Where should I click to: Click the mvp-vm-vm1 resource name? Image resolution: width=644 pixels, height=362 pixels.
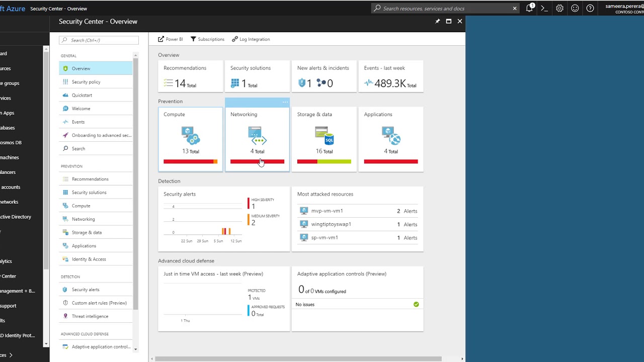pos(327,211)
